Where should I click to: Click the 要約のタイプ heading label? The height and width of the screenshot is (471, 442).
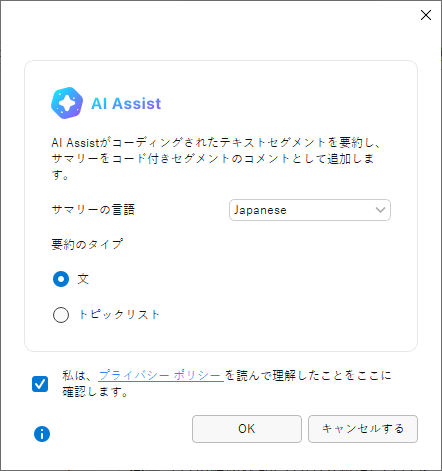click(x=87, y=244)
